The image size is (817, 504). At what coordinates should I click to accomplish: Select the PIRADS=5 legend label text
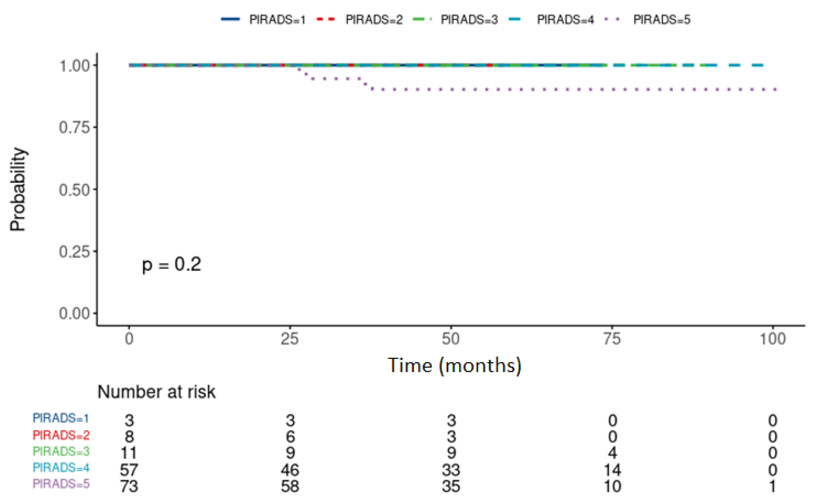coord(662,20)
